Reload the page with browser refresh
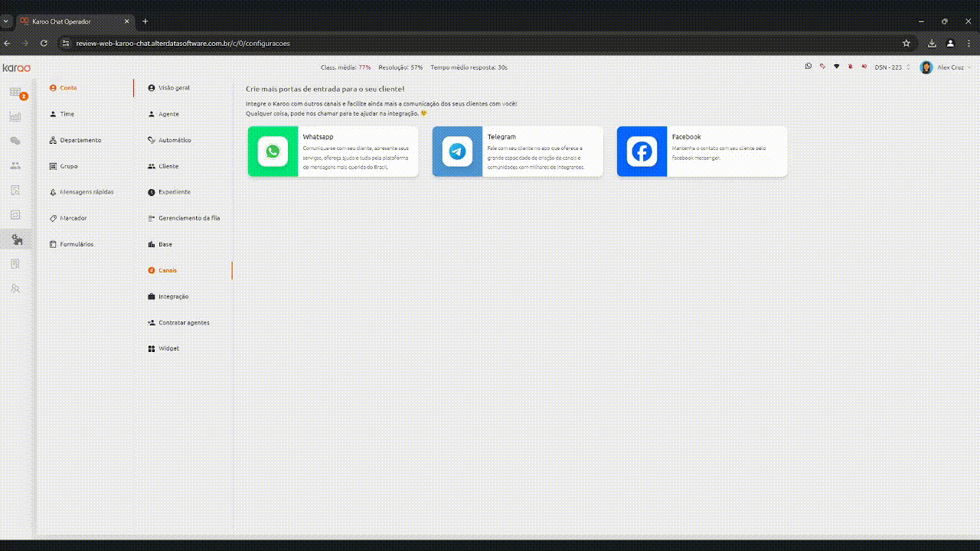 (x=44, y=44)
